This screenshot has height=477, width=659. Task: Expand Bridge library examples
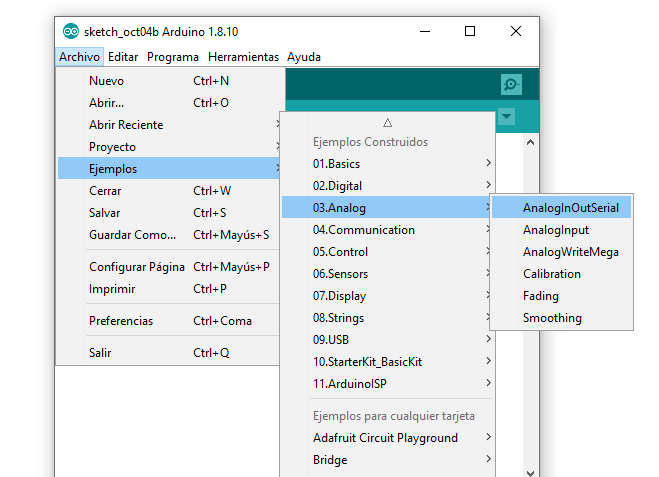click(x=388, y=459)
